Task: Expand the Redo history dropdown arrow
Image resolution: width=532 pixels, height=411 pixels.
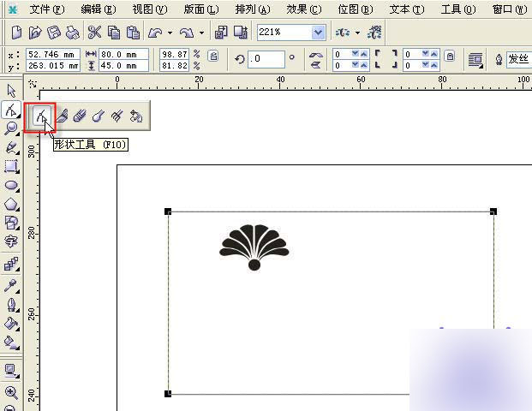Action: pos(201,33)
